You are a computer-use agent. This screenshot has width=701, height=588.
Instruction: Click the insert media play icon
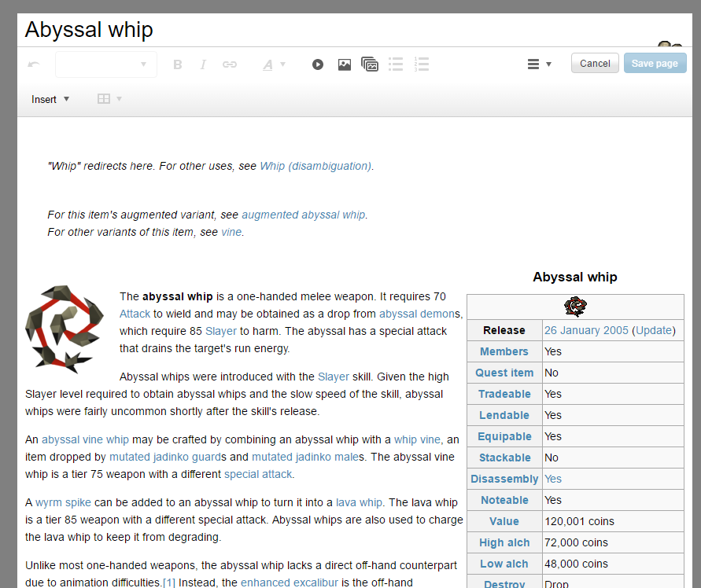coord(318,64)
